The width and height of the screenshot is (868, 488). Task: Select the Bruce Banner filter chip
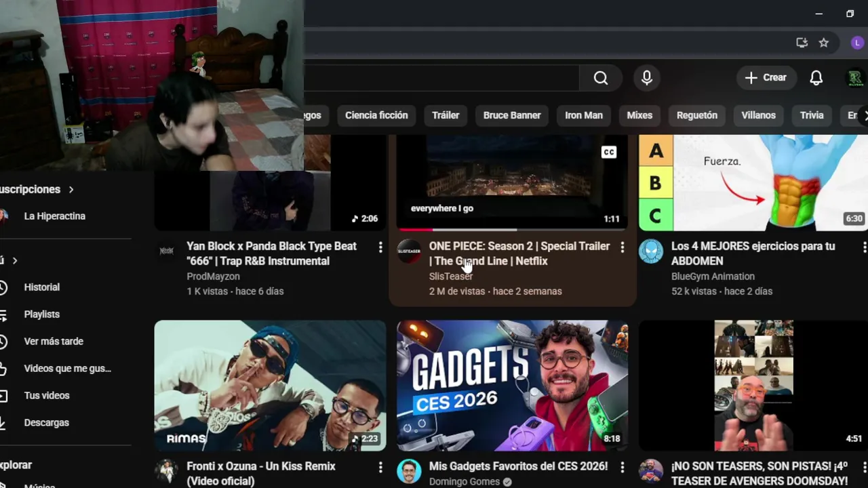pos(512,115)
